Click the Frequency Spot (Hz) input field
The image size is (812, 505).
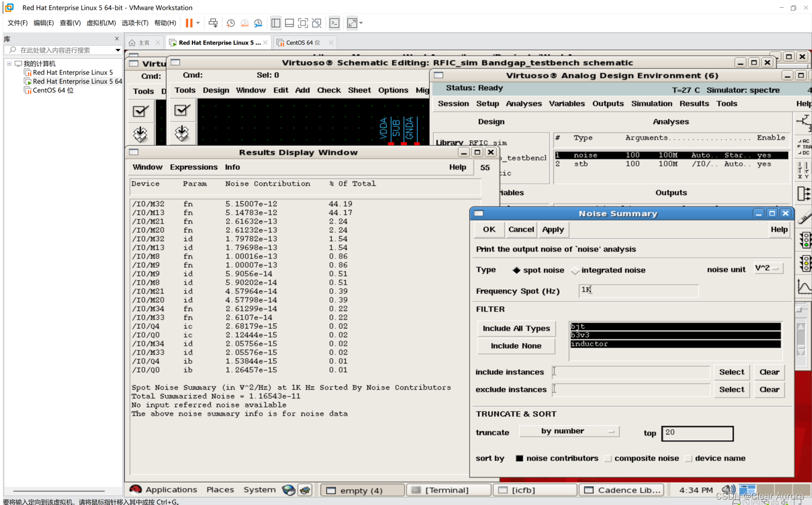click(638, 290)
